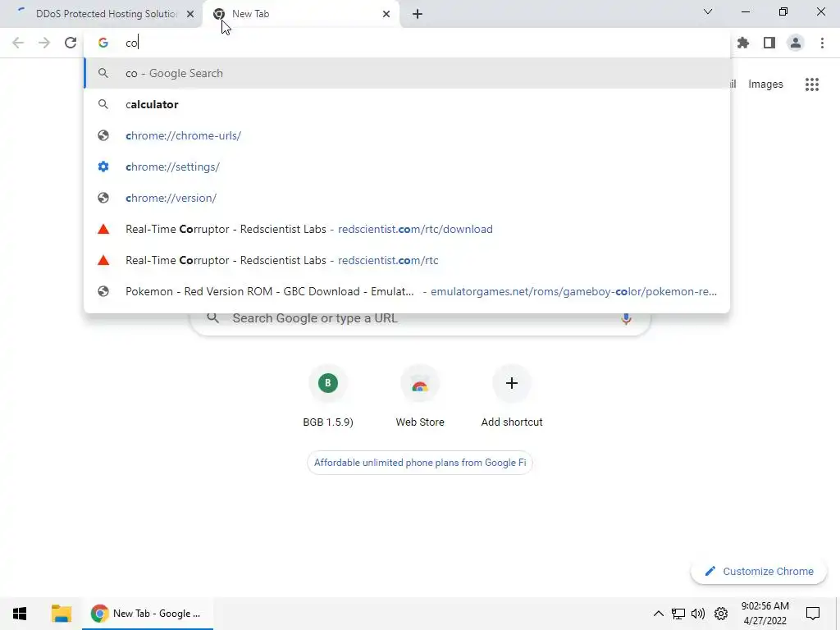This screenshot has width=840, height=630.
Task: Open a new tab with plus button
Action: coord(418,14)
